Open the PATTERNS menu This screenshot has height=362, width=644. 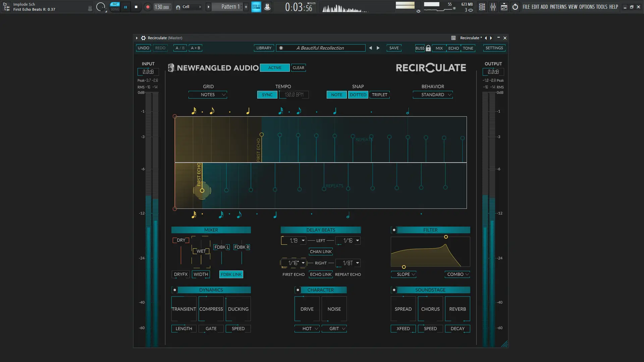coord(558,7)
